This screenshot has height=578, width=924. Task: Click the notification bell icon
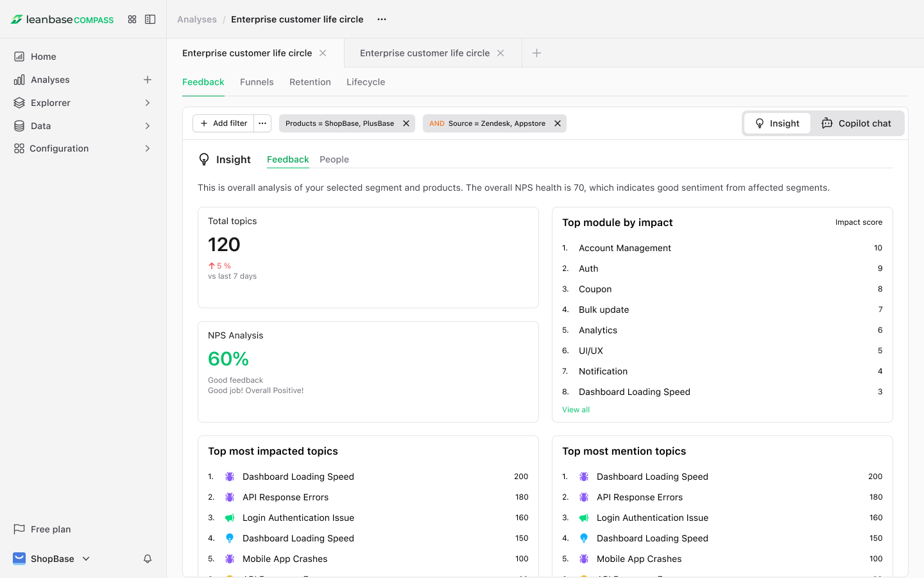point(148,559)
